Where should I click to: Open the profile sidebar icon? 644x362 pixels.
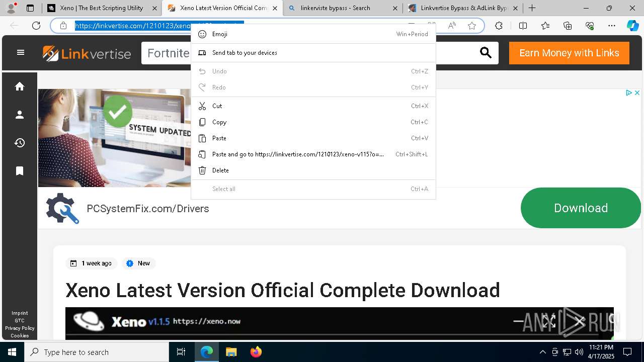[x=20, y=115]
